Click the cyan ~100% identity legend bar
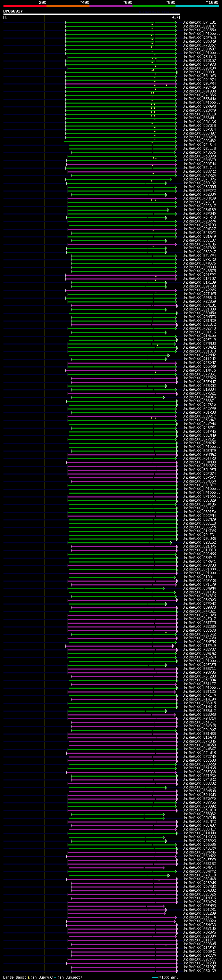 coord(197,6)
